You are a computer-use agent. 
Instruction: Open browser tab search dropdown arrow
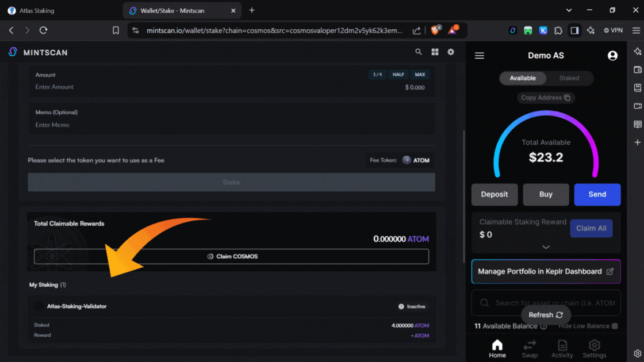pyautogui.click(x=569, y=10)
